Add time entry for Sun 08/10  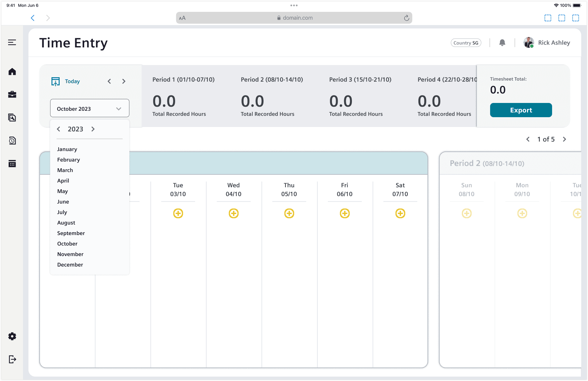click(x=467, y=213)
